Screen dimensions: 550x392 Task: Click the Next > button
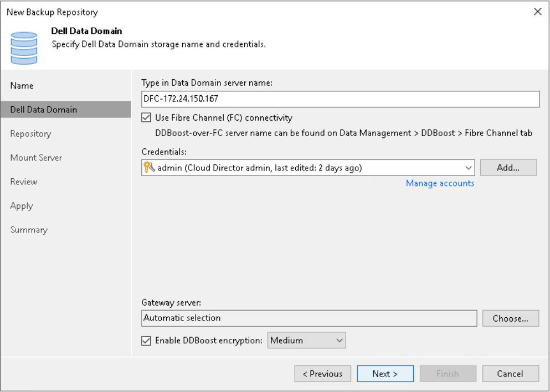[385, 374]
